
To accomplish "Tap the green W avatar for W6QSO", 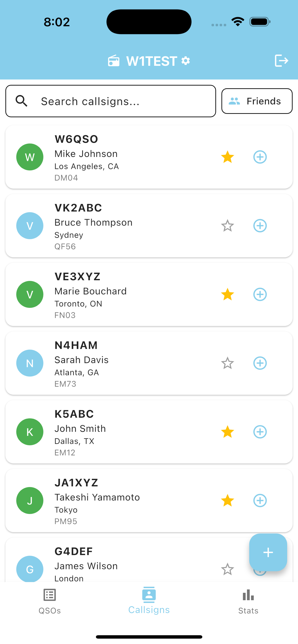I will click(x=30, y=157).
